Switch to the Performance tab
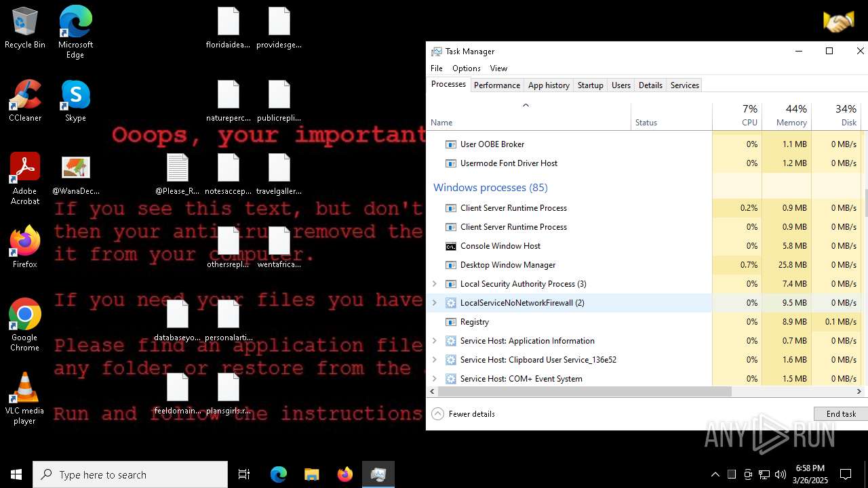 (497, 85)
